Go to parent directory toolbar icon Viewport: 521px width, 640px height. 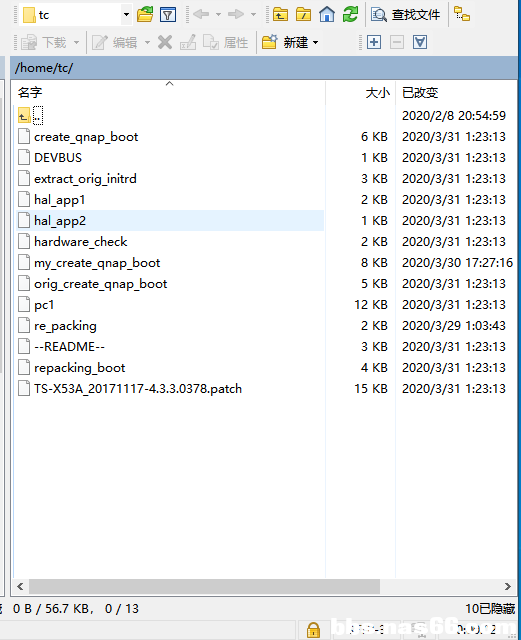pyautogui.click(x=280, y=15)
